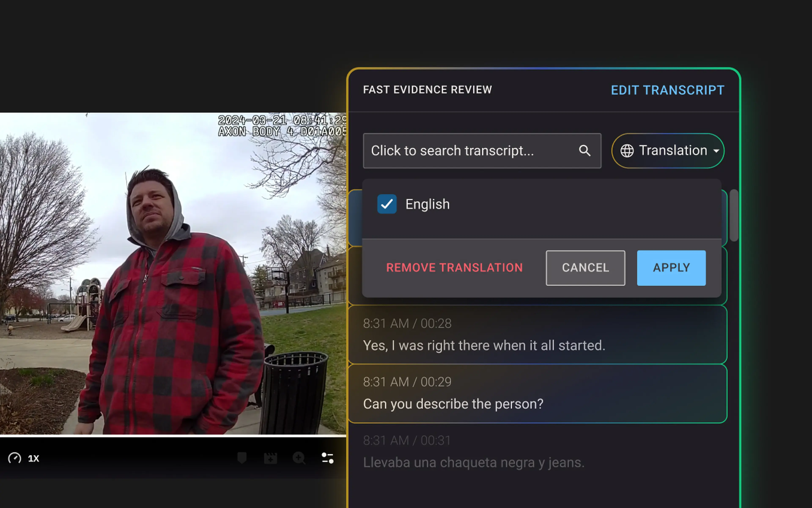Click the marker flag icon under video
This screenshot has height=508, width=812.
pyautogui.click(x=242, y=458)
